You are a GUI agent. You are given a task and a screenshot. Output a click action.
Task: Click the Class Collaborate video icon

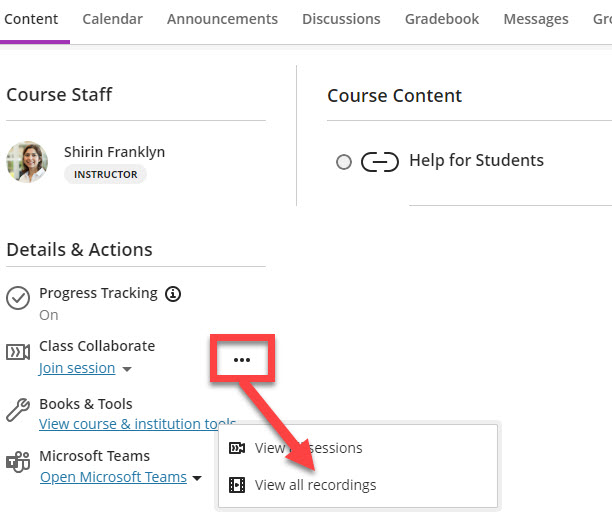point(18,352)
